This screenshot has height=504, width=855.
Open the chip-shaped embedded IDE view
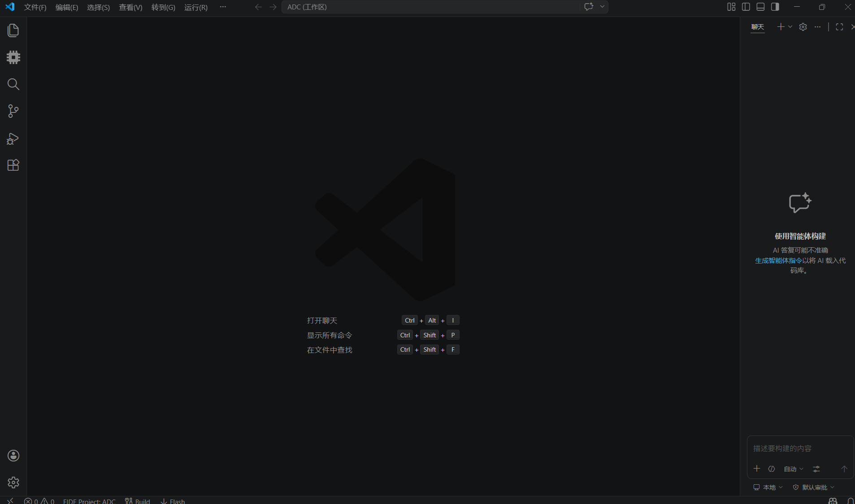(x=13, y=57)
